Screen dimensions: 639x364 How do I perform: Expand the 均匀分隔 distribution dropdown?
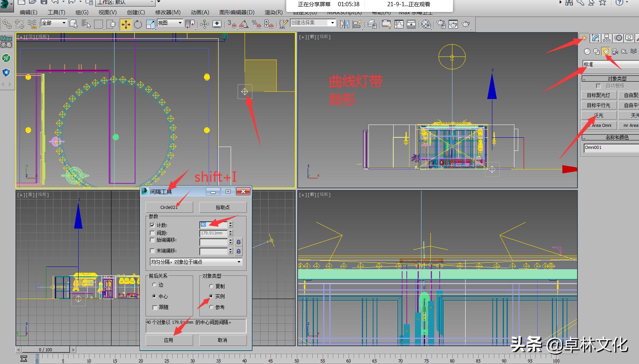239,262
